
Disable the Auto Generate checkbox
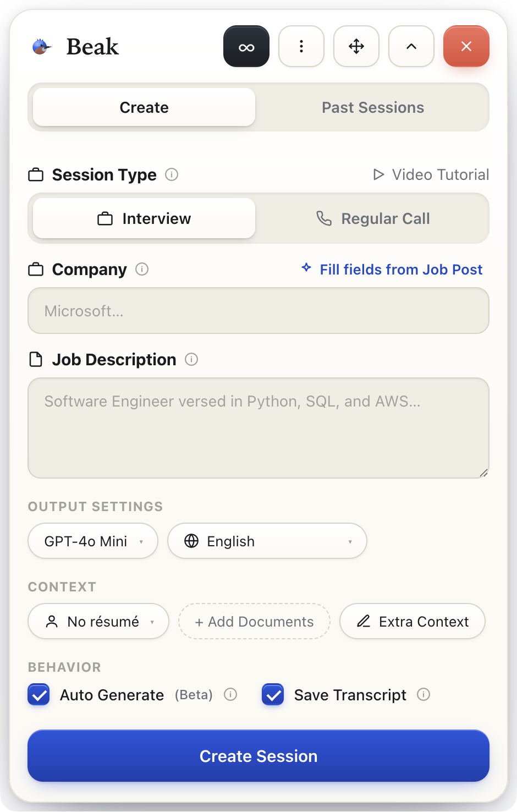coord(38,694)
